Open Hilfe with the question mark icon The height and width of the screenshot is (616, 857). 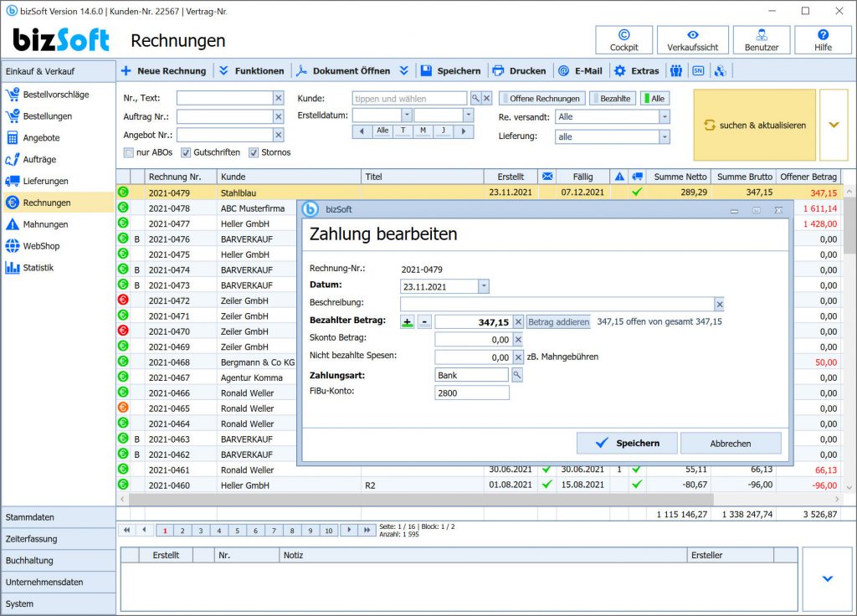click(823, 40)
